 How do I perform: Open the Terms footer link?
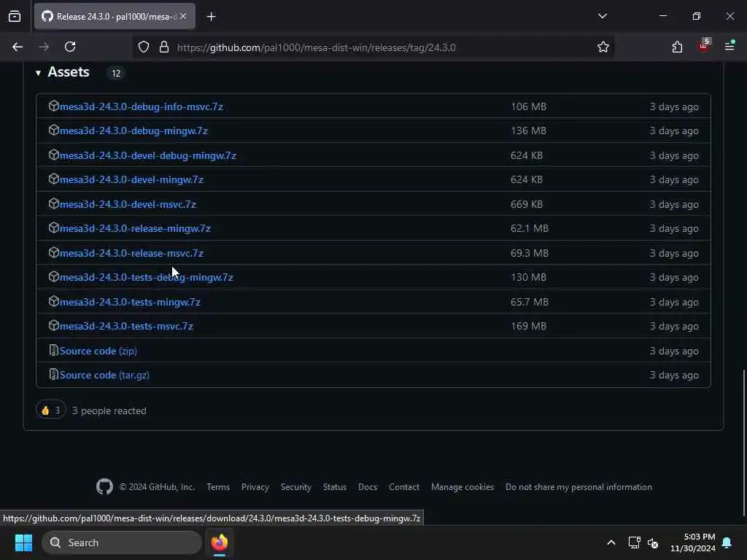point(218,487)
